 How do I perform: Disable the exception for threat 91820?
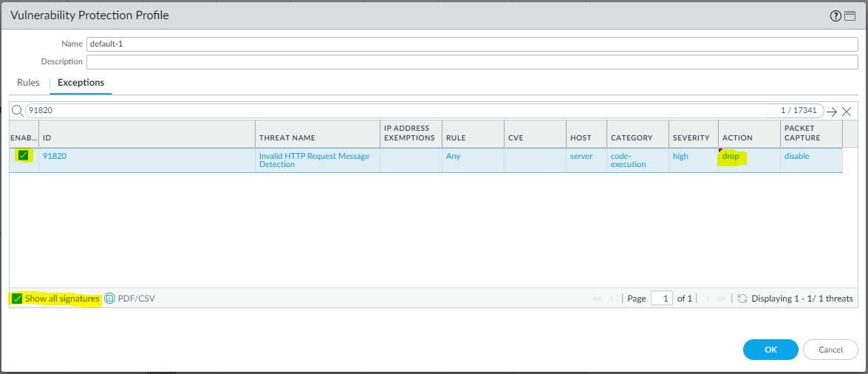(x=23, y=156)
